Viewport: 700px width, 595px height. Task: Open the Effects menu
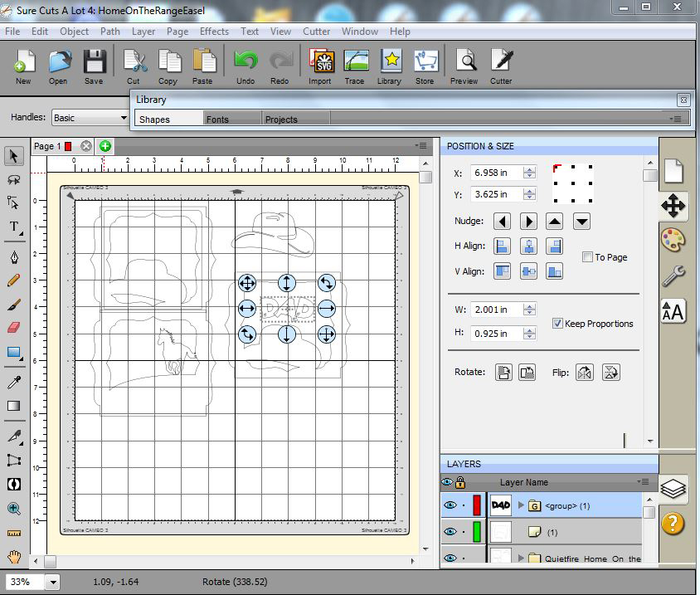(214, 32)
